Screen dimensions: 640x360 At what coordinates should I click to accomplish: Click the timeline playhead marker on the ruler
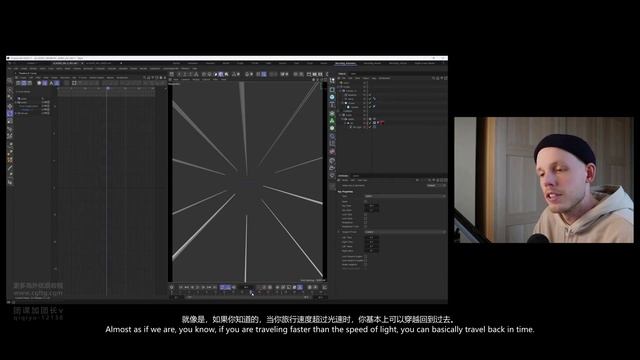(x=108, y=88)
